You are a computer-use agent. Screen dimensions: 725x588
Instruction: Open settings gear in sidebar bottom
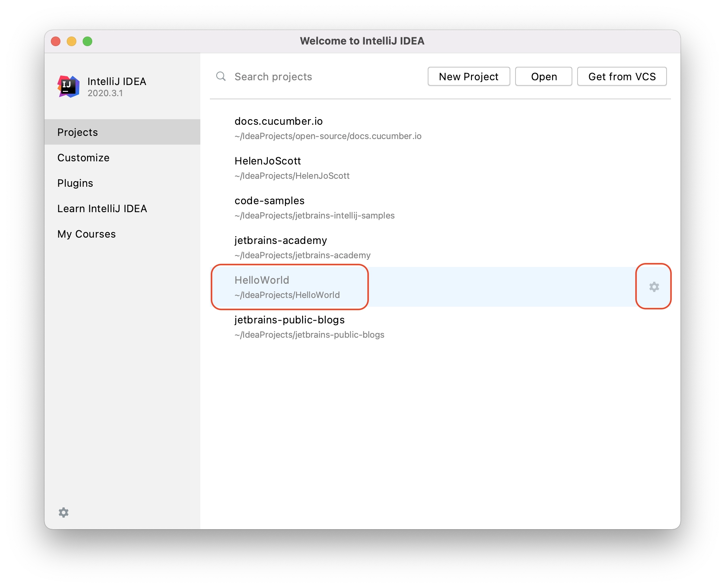coord(64,513)
